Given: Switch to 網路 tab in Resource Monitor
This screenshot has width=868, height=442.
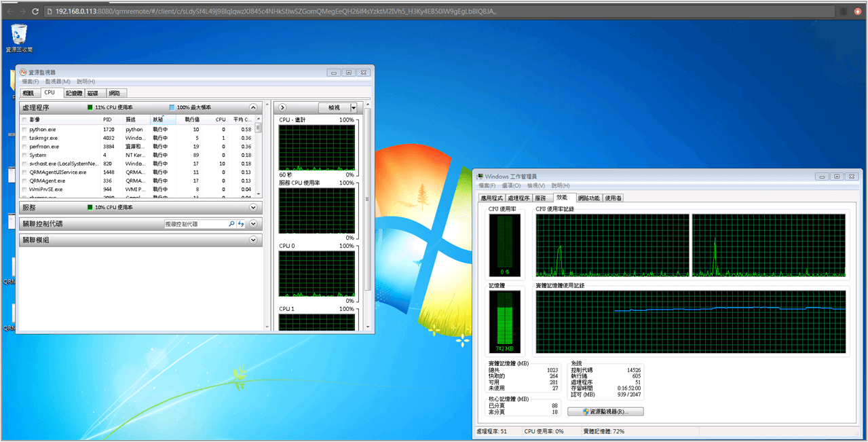Looking at the screenshot, I should tap(115, 93).
